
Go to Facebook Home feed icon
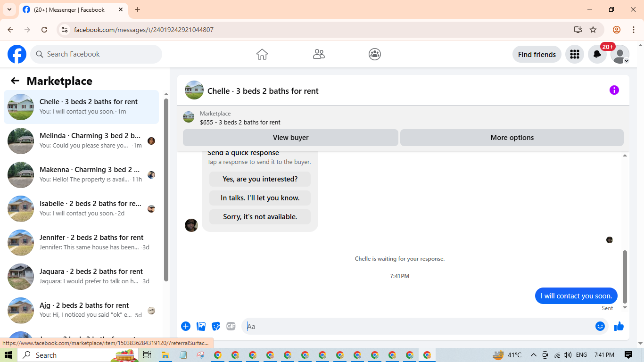pyautogui.click(x=262, y=54)
